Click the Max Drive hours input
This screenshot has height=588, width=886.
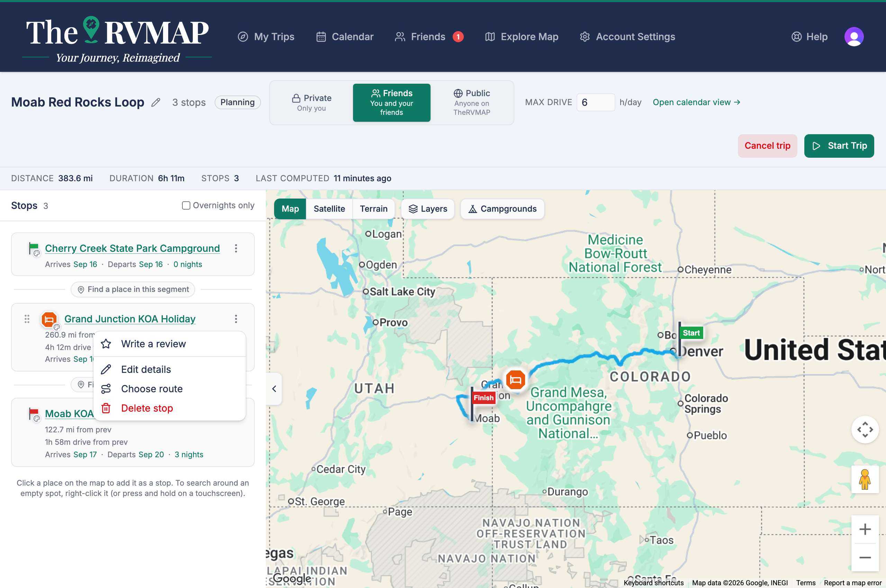(596, 102)
